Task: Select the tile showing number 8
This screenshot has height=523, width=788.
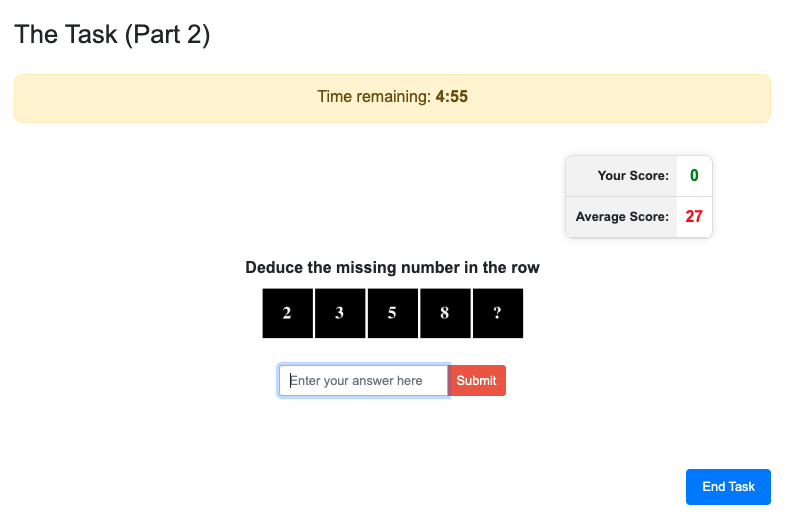Action: (x=445, y=313)
